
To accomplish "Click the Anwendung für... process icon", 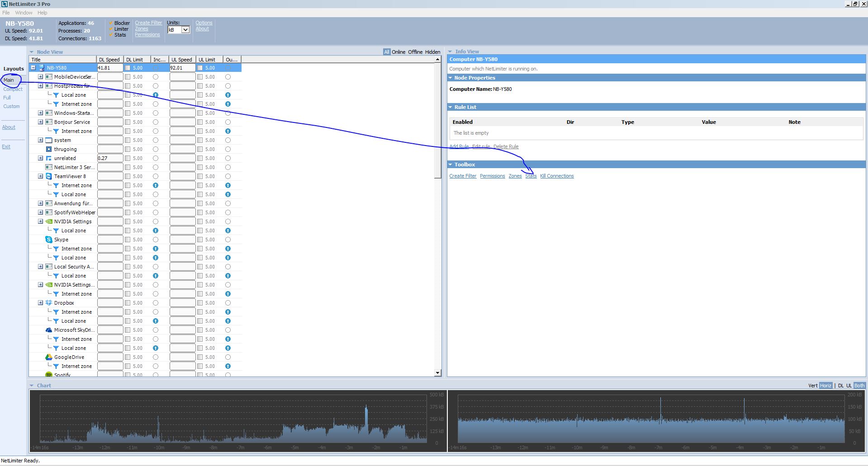I will 49,203.
